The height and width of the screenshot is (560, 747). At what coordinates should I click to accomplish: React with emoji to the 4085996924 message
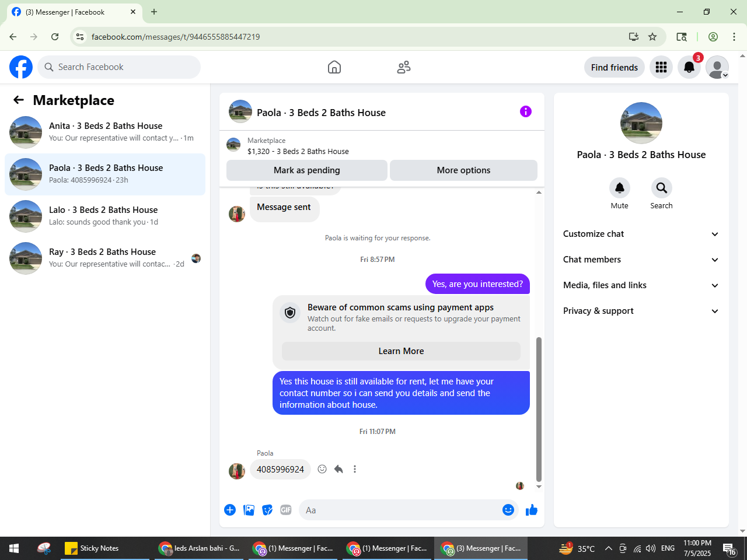click(322, 469)
